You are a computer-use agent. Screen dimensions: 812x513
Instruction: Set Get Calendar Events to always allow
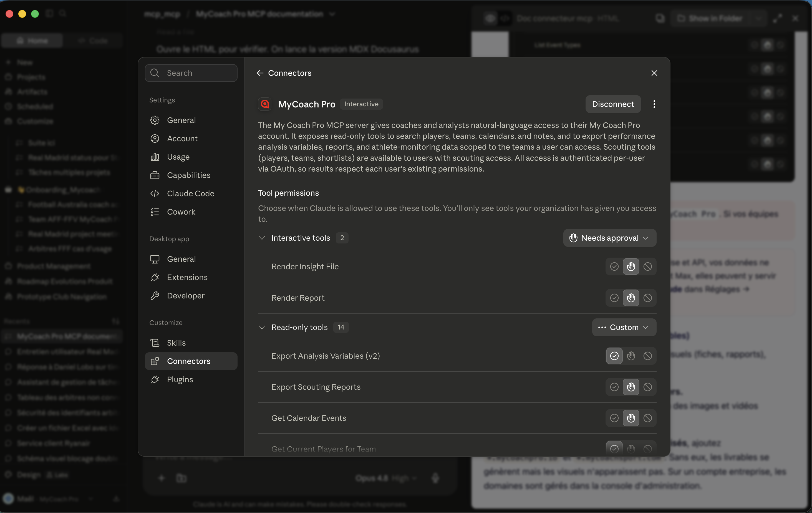[x=614, y=418]
